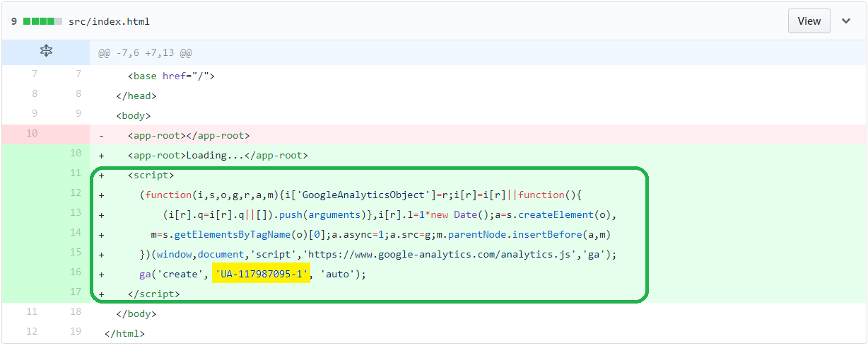Viewport: 868px width, 346px height.
Task: Click the closing </body> tag line
Action: [136, 313]
